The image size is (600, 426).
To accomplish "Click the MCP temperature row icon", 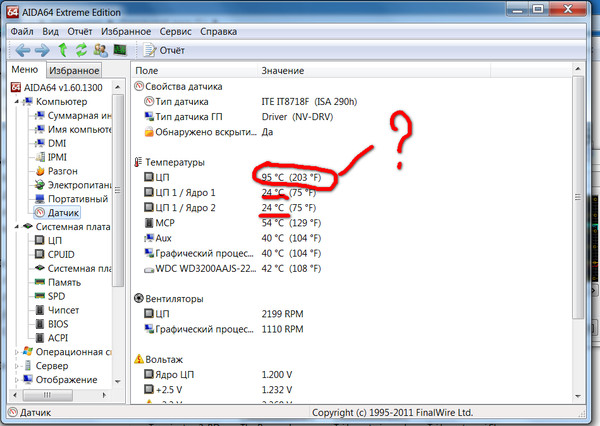I will (x=149, y=223).
